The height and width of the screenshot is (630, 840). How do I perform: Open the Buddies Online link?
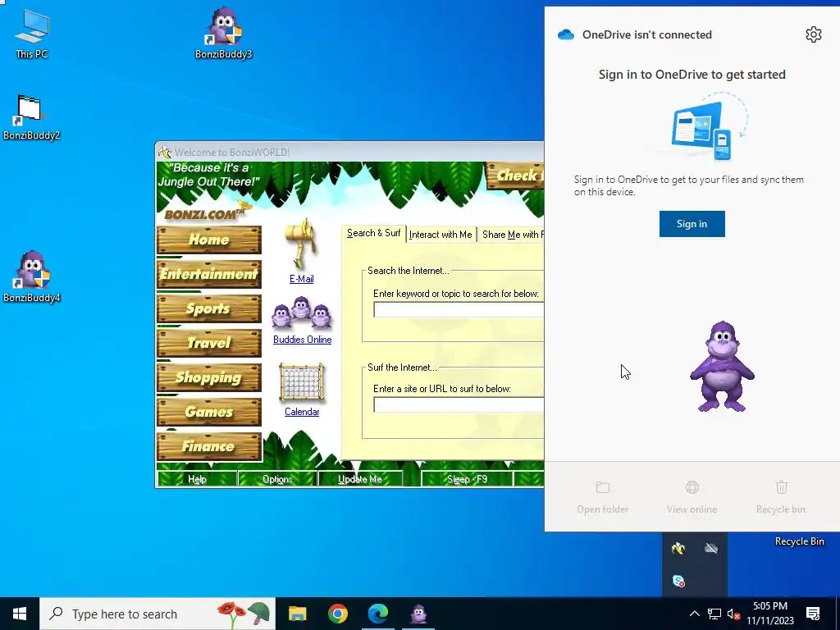[x=302, y=339]
